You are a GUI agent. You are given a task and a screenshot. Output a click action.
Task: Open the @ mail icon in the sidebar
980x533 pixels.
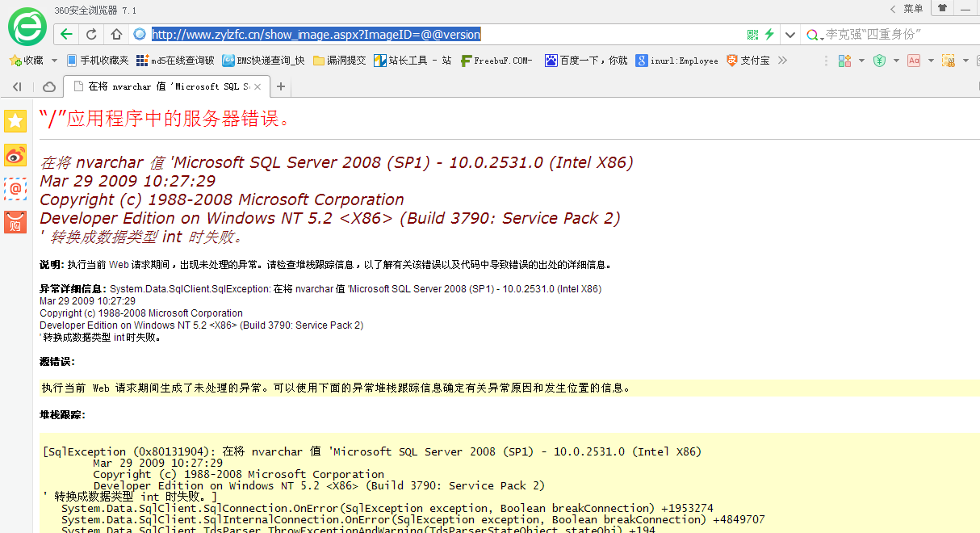[x=15, y=188]
